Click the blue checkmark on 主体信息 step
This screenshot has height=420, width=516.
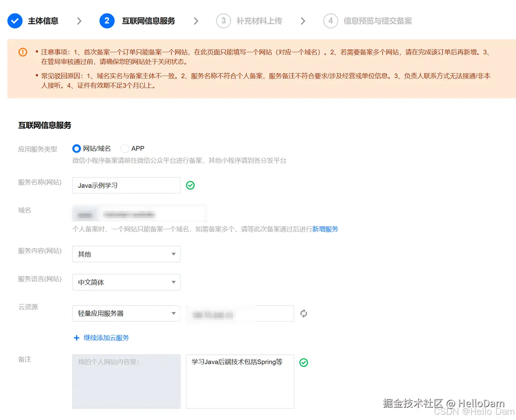[x=15, y=21]
